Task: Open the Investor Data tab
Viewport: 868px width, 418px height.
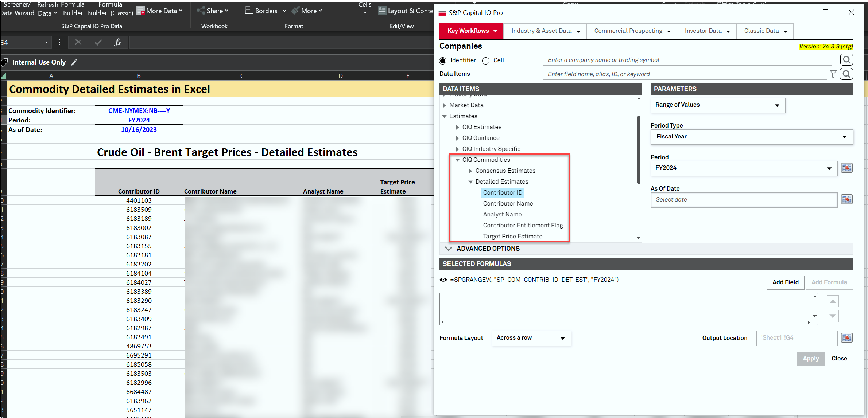Action: [x=706, y=31]
